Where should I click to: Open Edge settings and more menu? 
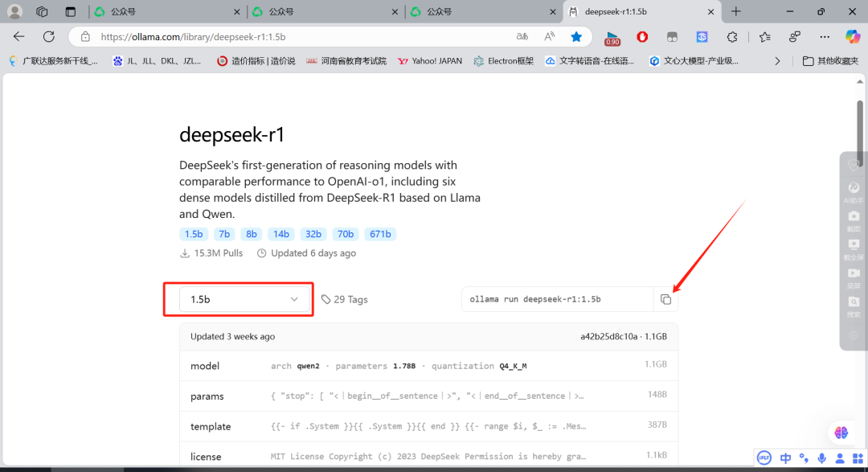825,36
